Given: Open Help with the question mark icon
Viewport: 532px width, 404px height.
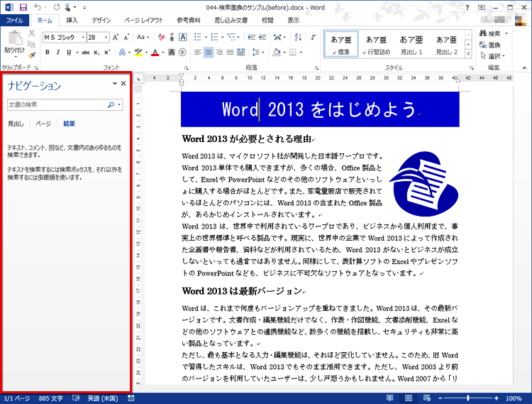Looking at the screenshot, I should [x=467, y=7].
